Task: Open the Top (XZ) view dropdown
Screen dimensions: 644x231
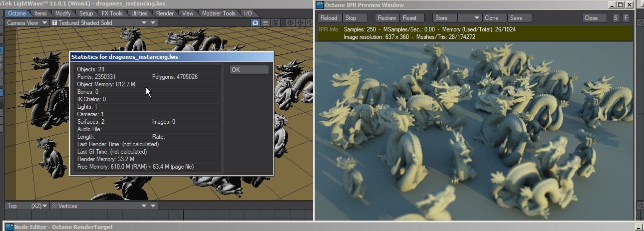Action: tap(27, 206)
